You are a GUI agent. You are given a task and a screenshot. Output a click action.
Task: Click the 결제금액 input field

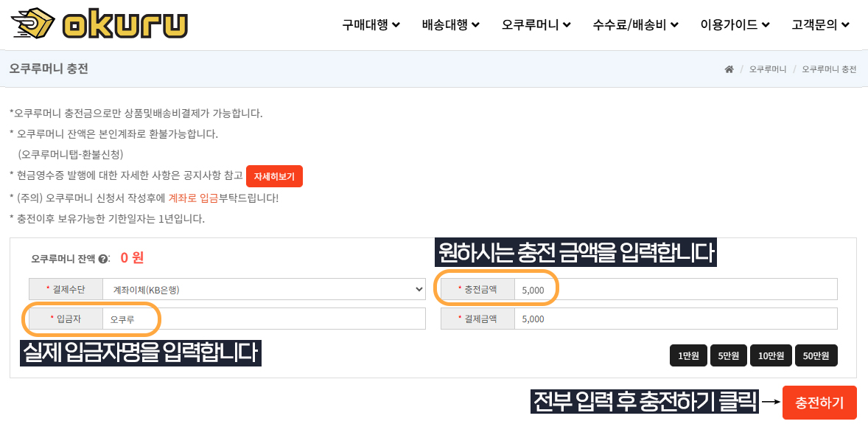pos(676,319)
